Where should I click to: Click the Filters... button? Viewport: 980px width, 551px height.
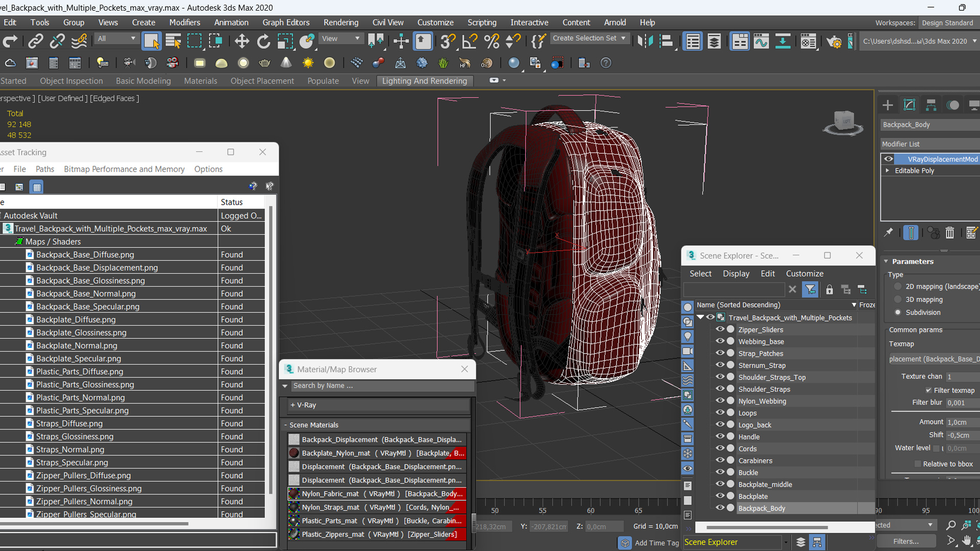coord(905,541)
